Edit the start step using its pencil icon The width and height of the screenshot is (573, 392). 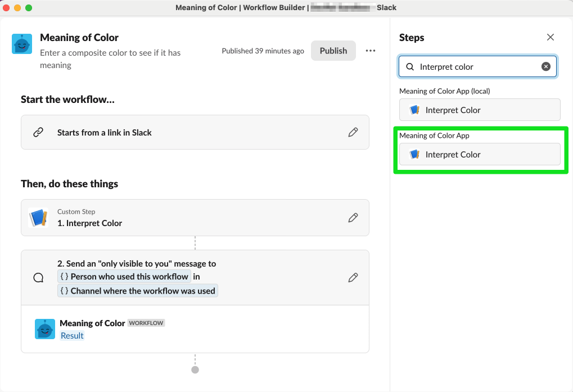coord(353,132)
